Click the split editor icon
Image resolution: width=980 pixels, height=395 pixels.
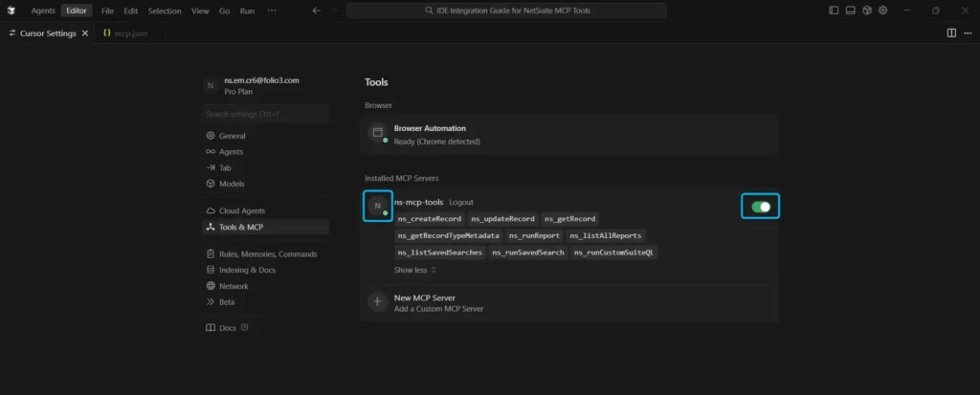point(950,33)
